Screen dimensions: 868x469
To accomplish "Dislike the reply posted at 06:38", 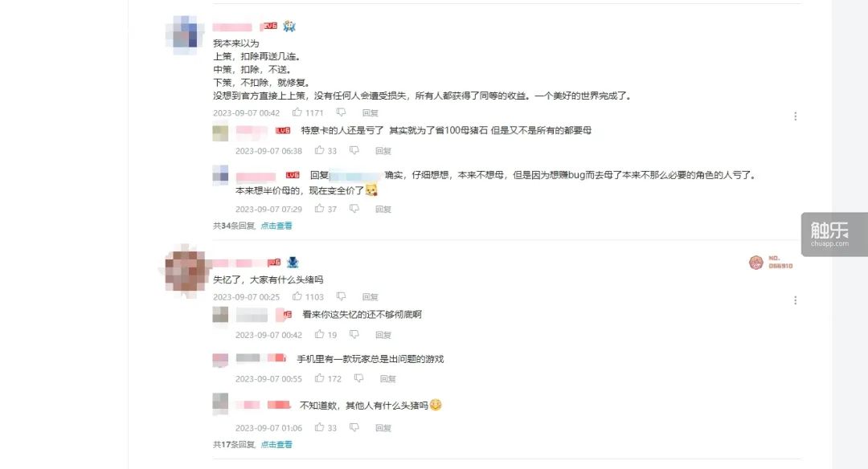I will [x=354, y=150].
